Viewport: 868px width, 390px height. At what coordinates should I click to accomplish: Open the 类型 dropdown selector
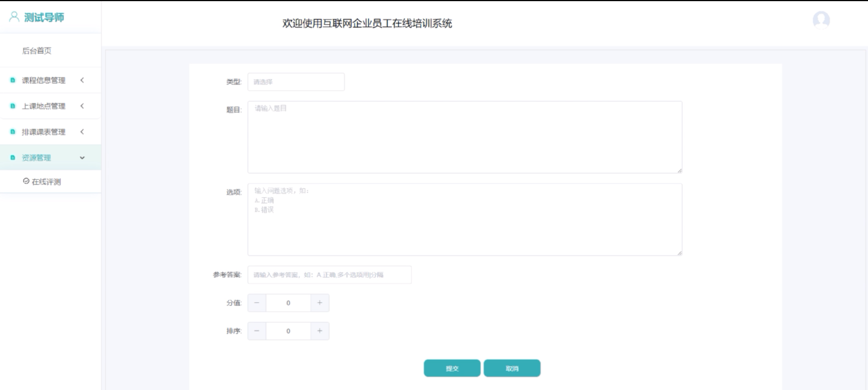[296, 82]
